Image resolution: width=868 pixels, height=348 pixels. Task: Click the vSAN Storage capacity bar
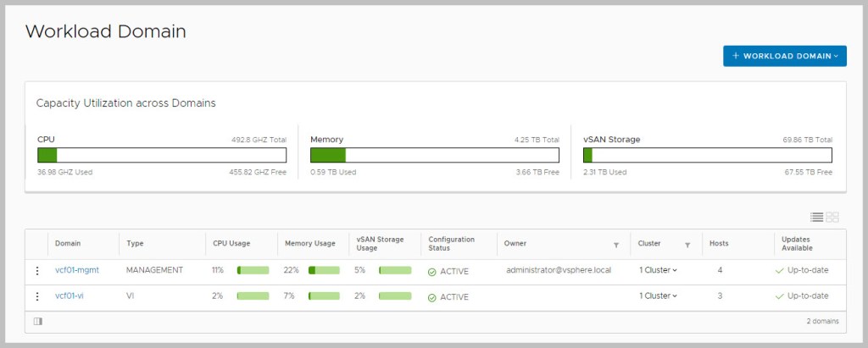[708, 155]
